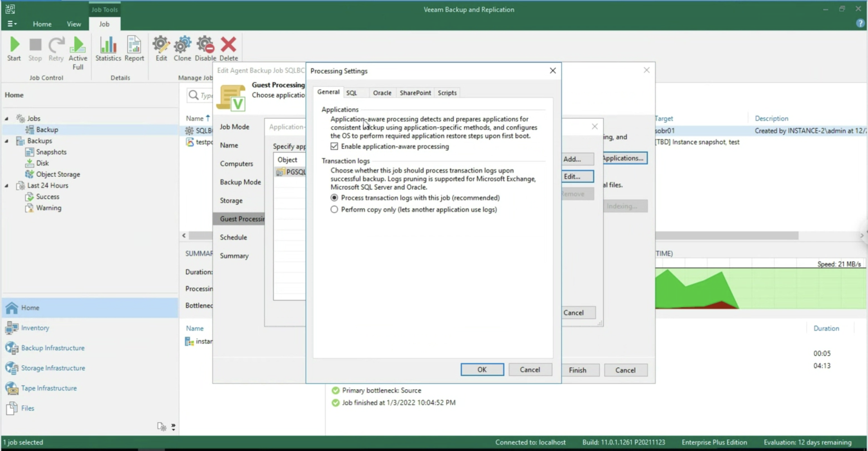868x451 pixels.
Task: Open the Scripts tab
Action: 447,93
